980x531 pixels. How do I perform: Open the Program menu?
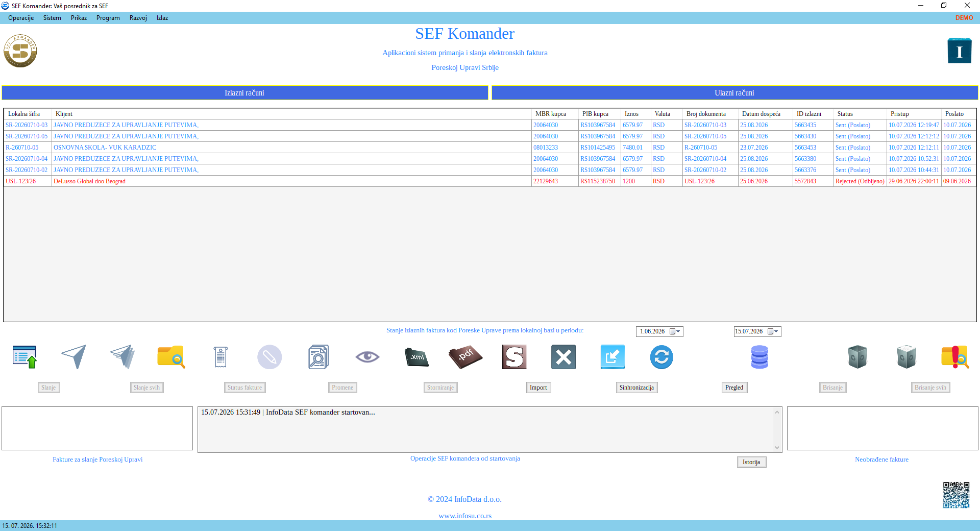108,18
